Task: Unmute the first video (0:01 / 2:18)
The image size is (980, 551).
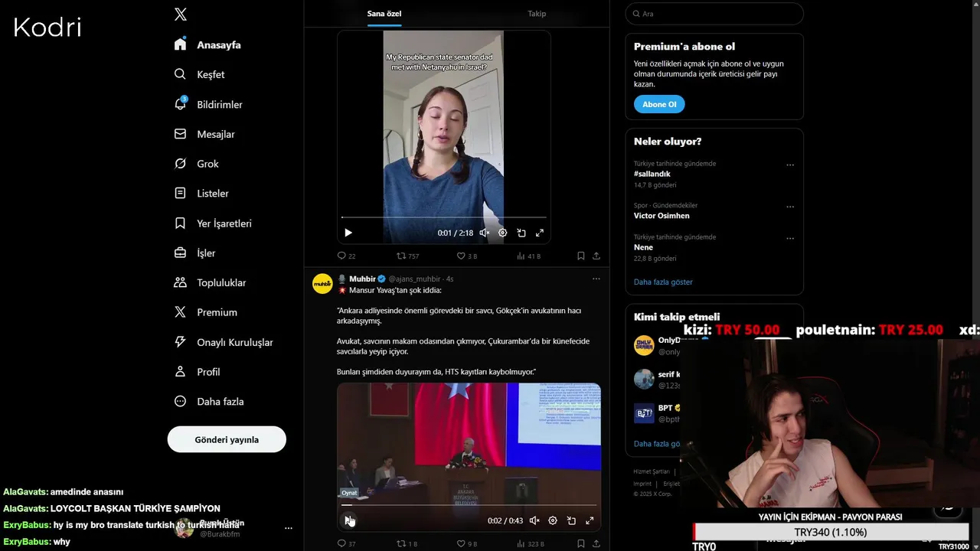Action: pos(485,233)
